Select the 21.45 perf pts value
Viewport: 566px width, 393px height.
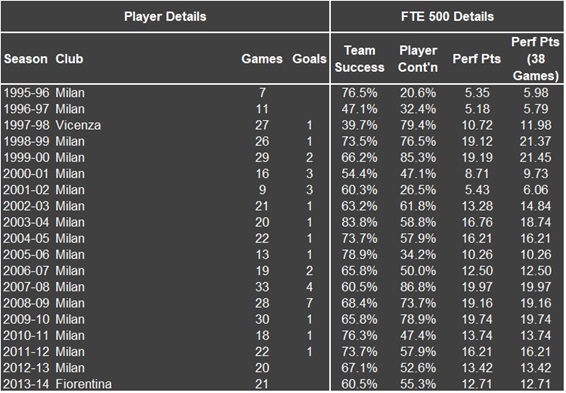[x=536, y=158]
